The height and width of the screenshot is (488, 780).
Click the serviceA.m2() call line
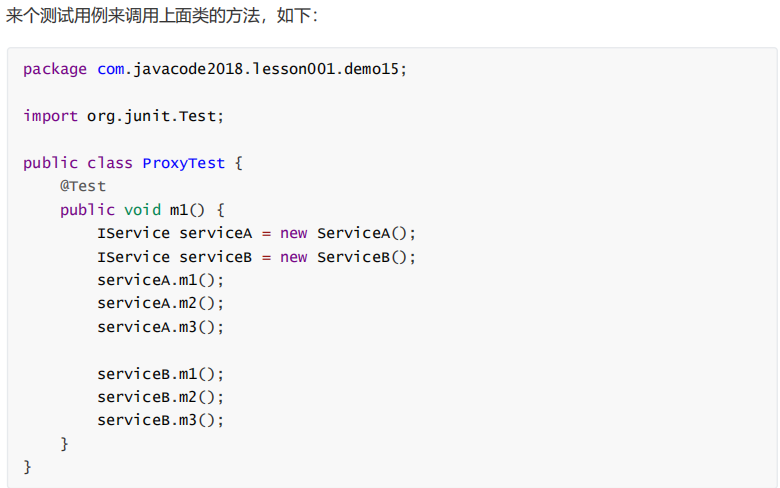[x=161, y=303]
